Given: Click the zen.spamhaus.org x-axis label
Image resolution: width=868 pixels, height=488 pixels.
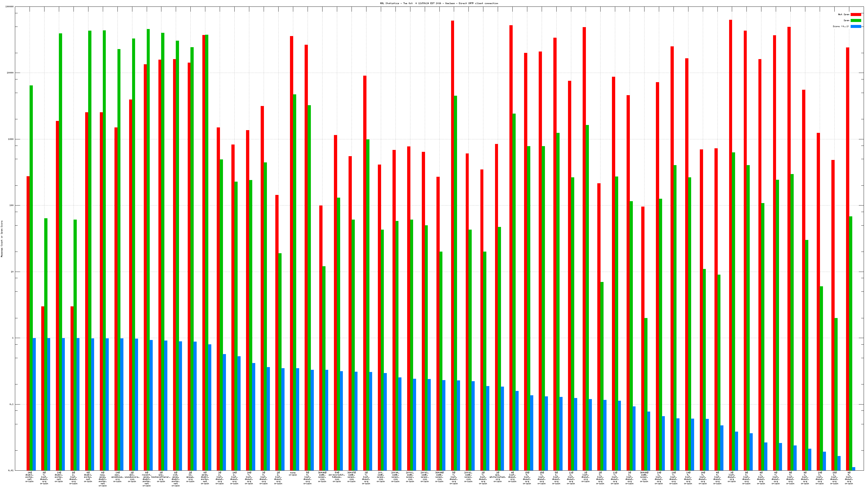Looking at the screenshot, I should point(117,477).
